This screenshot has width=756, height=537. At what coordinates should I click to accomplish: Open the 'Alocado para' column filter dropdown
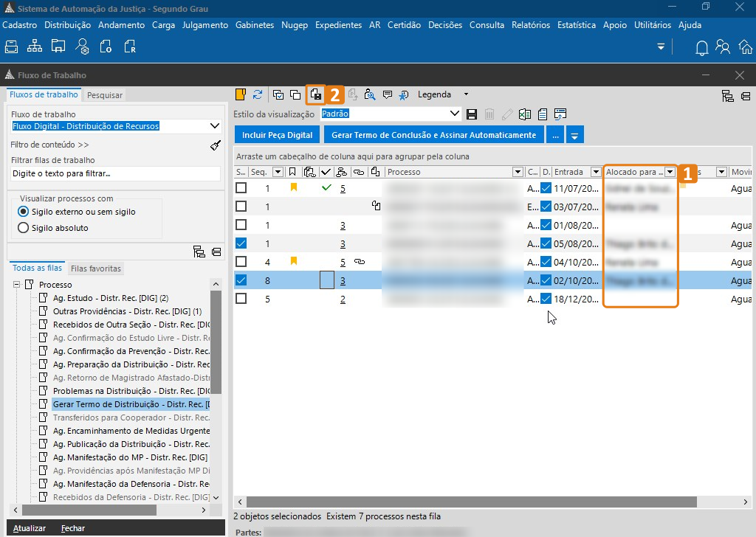click(x=670, y=172)
